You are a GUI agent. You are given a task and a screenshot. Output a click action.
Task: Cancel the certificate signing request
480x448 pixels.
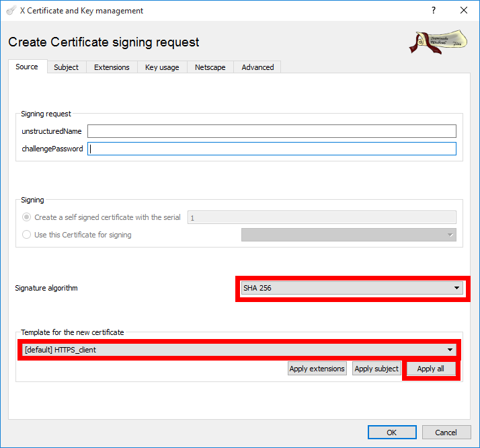[x=446, y=433]
